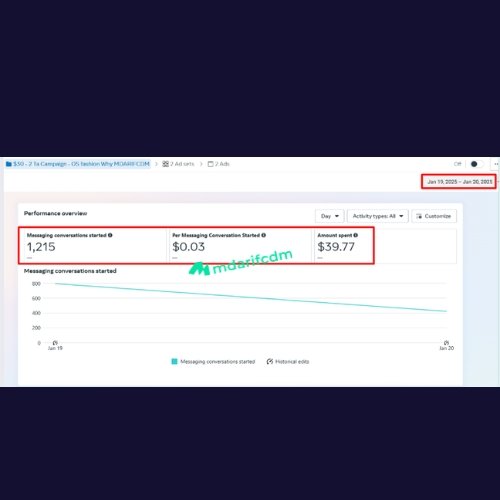Click info icon beside Per Messaging Conversation Started
Screen dimensions: 500x500
click(264, 235)
